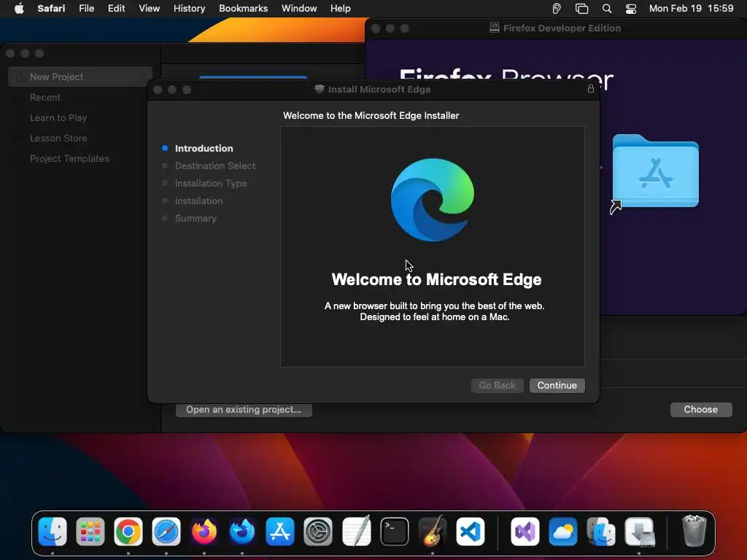This screenshot has width=747, height=560.
Task: Switch to Safari via dock icon
Action: pyautogui.click(x=166, y=532)
